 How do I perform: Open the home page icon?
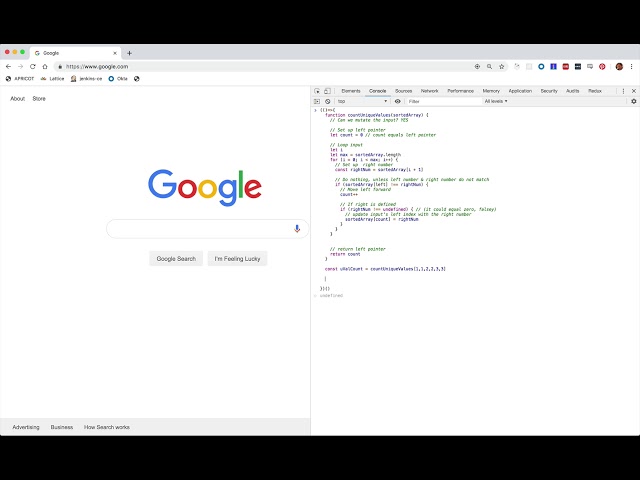45,67
